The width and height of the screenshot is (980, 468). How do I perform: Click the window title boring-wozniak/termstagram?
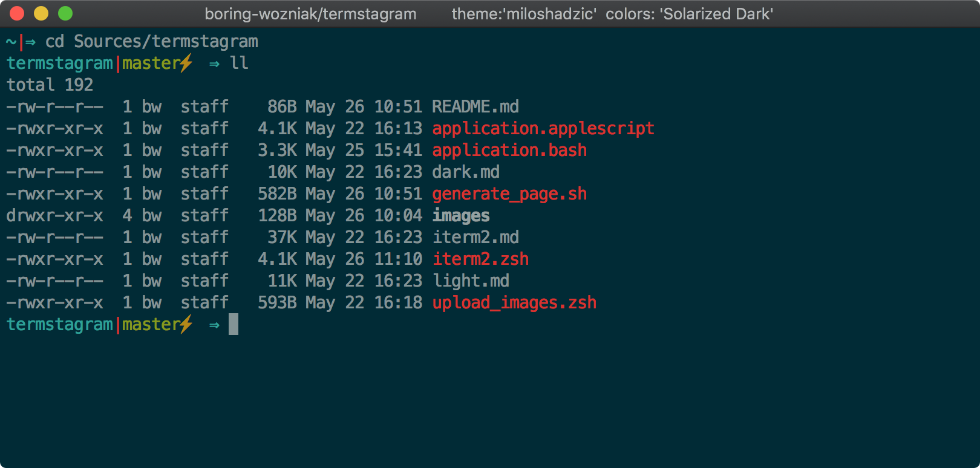click(x=310, y=14)
